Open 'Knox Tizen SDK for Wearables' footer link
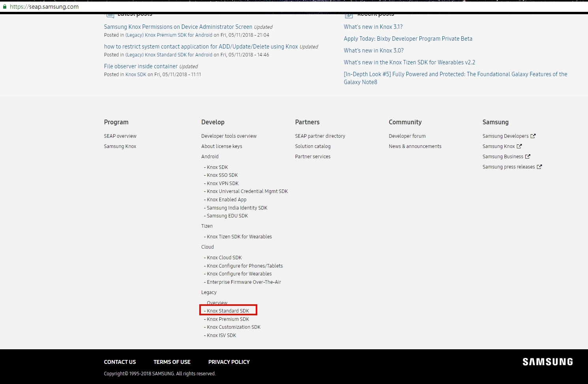This screenshot has height=384, width=588. (x=240, y=237)
